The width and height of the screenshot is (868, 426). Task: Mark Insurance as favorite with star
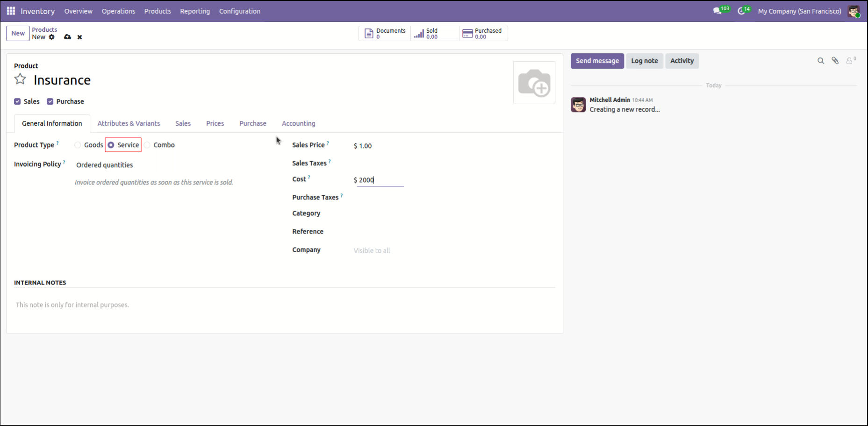[x=20, y=79]
